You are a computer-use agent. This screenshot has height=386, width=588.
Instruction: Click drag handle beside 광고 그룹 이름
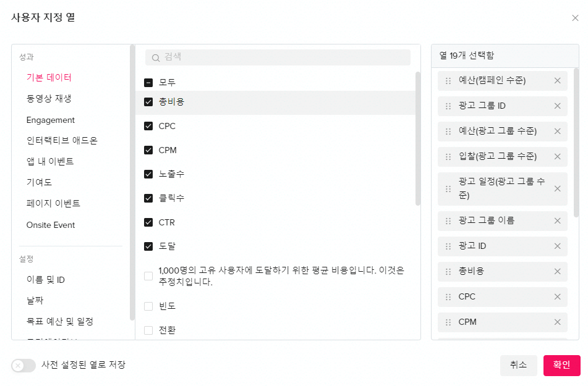(448, 220)
